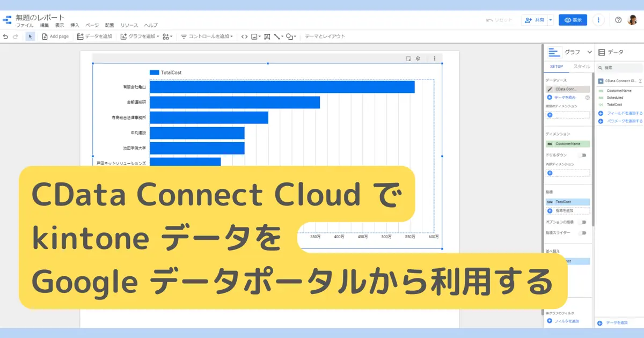Open the chart's three-dot menu

point(435,58)
